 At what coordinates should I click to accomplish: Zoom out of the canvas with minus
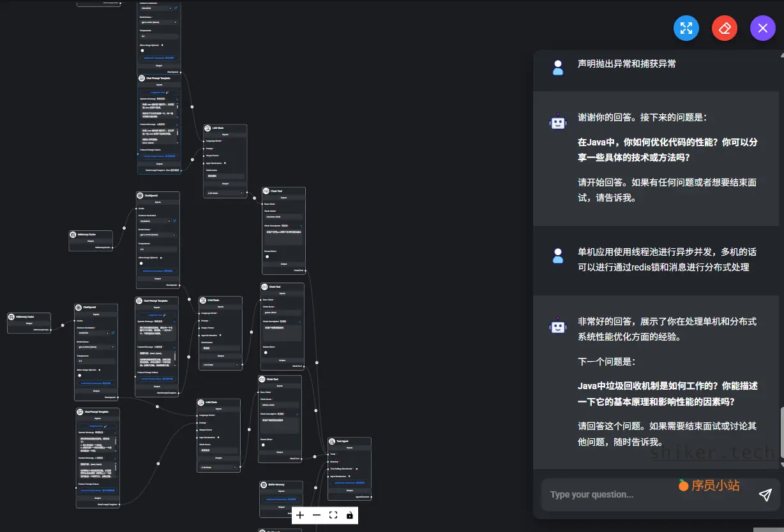[x=317, y=515]
